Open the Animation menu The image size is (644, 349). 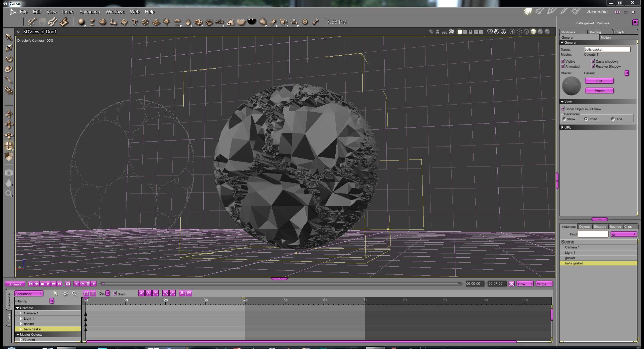89,12
